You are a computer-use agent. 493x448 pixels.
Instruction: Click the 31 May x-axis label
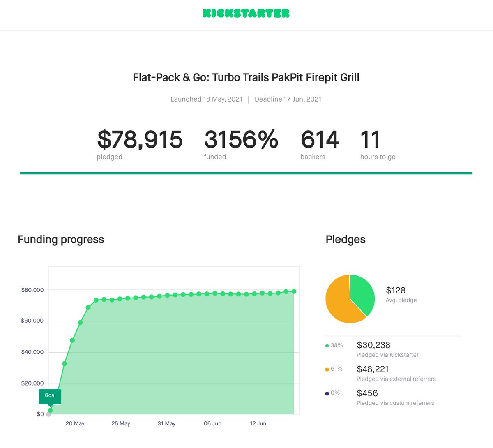coord(166,423)
